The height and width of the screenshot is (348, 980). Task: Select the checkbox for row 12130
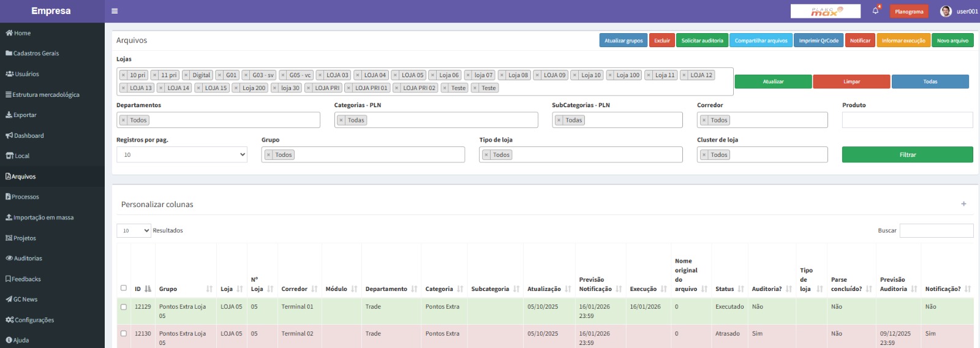pos(124,334)
